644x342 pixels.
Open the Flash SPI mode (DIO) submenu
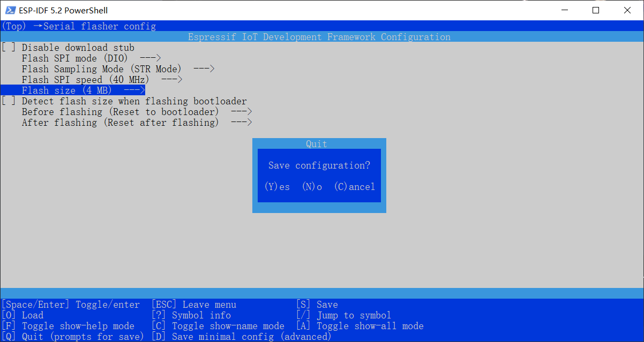[91, 58]
